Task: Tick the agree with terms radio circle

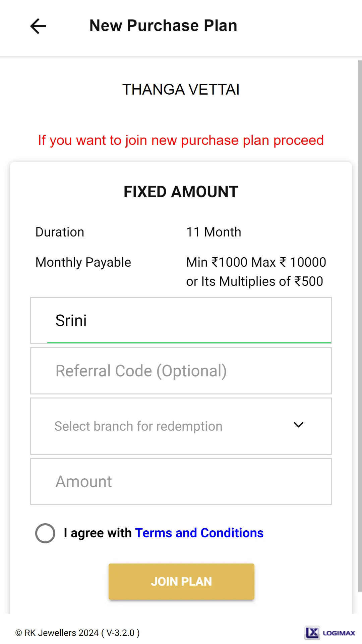Action: pyautogui.click(x=45, y=533)
